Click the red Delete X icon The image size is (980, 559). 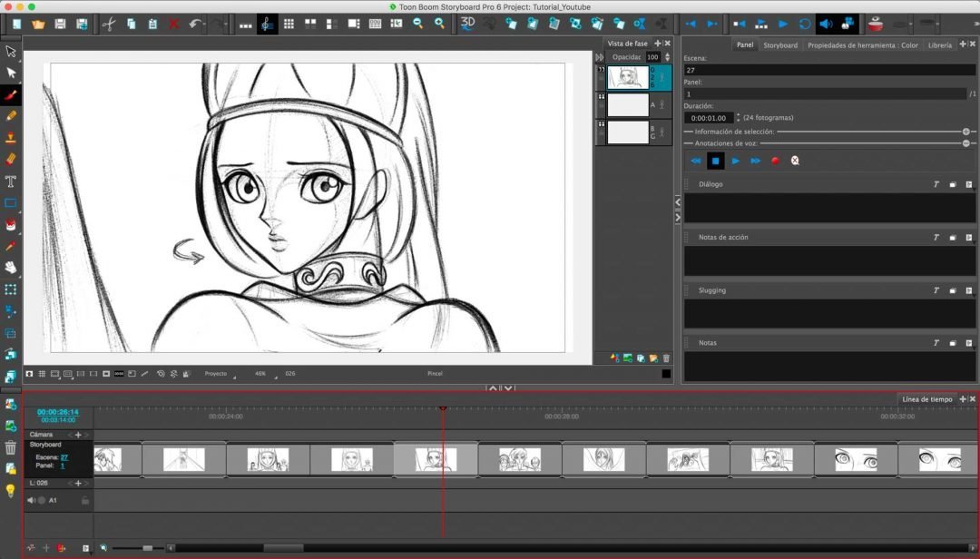click(x=173, y=24)
